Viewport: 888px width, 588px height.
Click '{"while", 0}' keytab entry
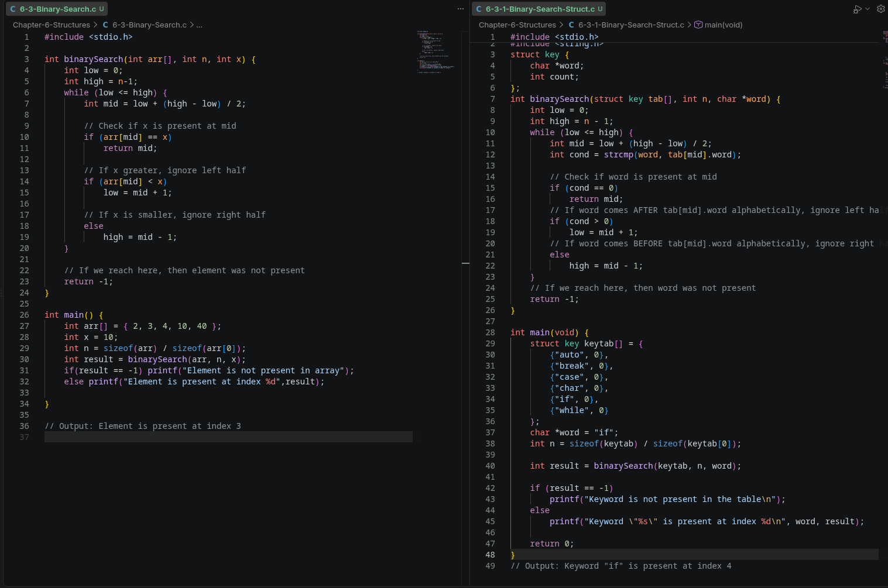579,410
